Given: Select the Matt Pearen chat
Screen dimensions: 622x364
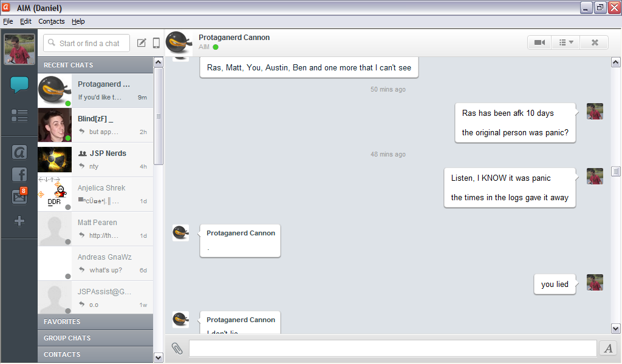Looking at the screenshot, I should tap(95, 229).
